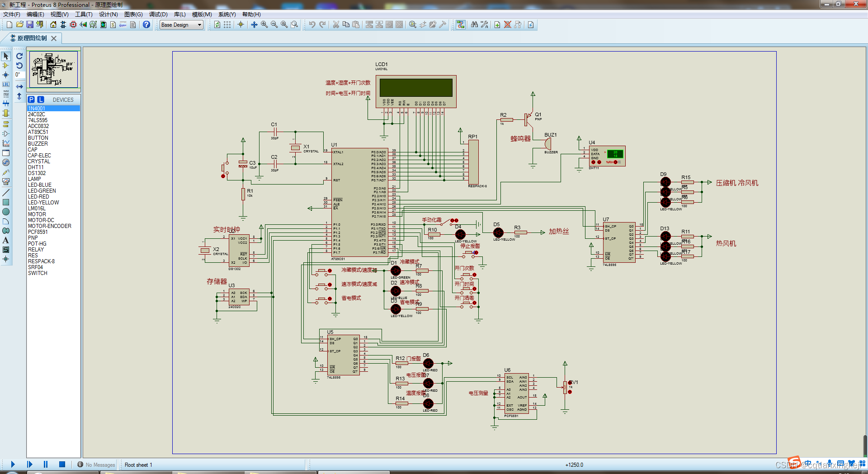Select DS1302 in the devices list

pos(53,173)
